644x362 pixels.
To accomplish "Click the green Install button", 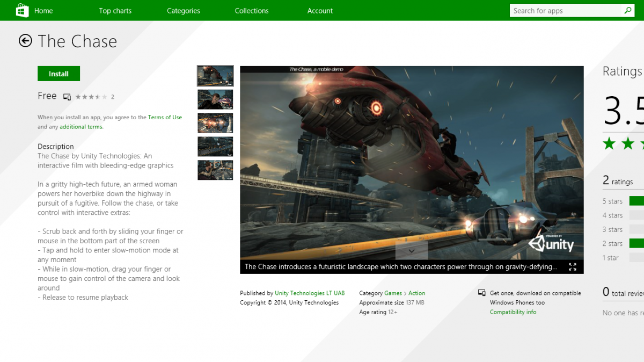I will point(59,74).
